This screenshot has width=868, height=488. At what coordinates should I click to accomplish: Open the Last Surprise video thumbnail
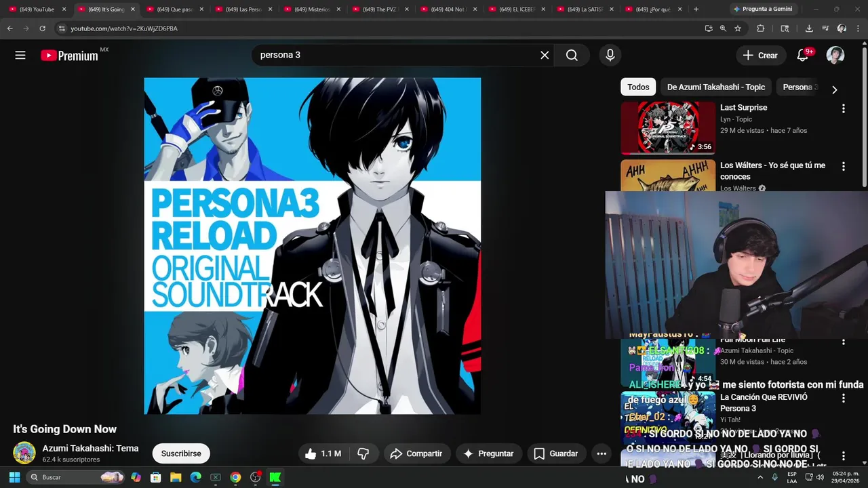[x=668, y=128]
